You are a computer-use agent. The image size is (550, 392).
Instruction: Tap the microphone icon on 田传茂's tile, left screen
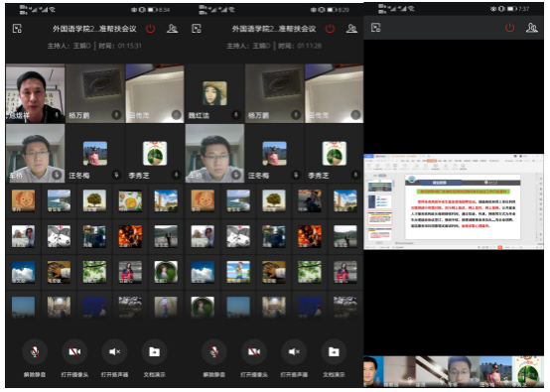[x=176, y=115]
